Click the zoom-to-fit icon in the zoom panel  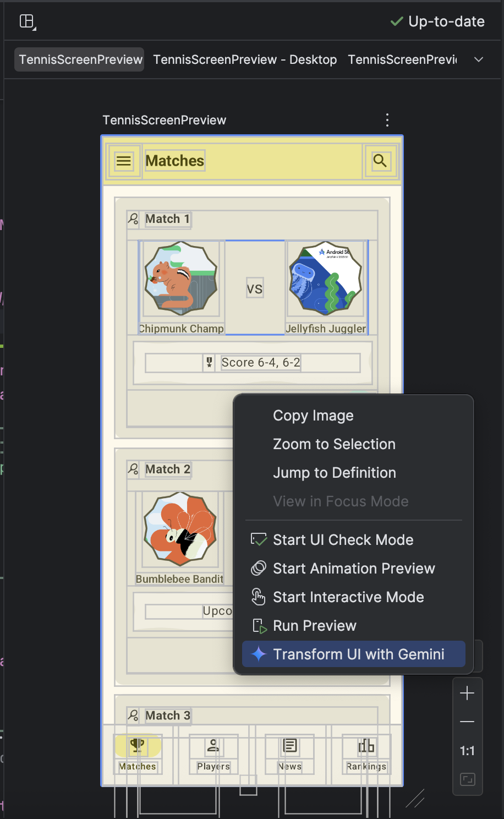coord(467,779)
